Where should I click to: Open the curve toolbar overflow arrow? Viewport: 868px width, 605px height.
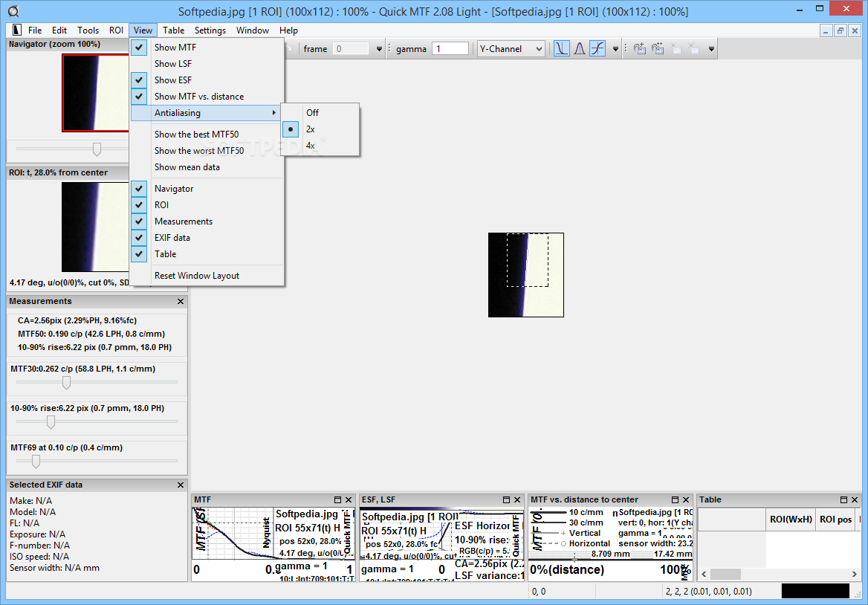[615, 49]
